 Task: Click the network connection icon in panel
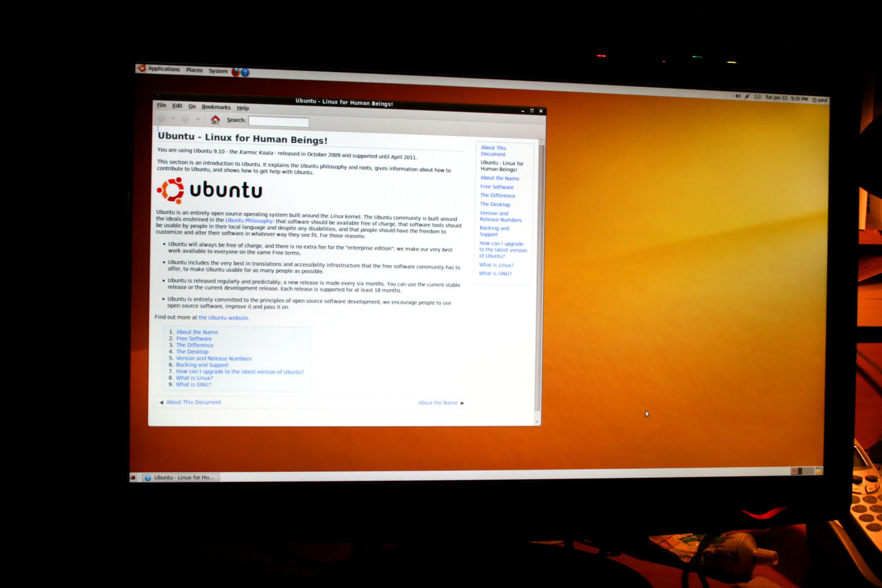pos(747,97)
